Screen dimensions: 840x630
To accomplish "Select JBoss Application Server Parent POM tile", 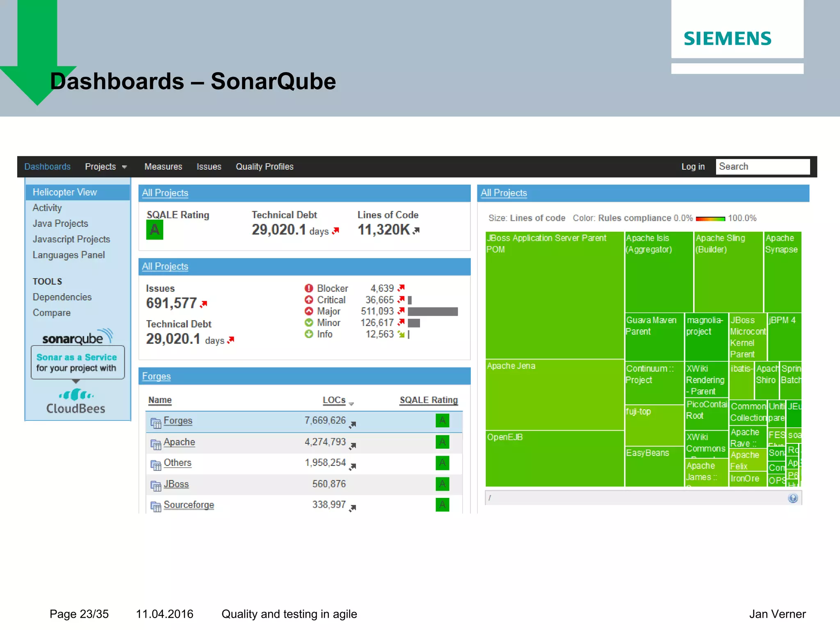I will [x=555, y=295].
